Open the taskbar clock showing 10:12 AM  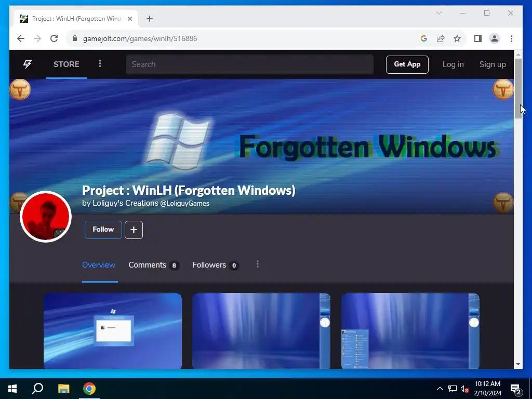tap(487, 389)
